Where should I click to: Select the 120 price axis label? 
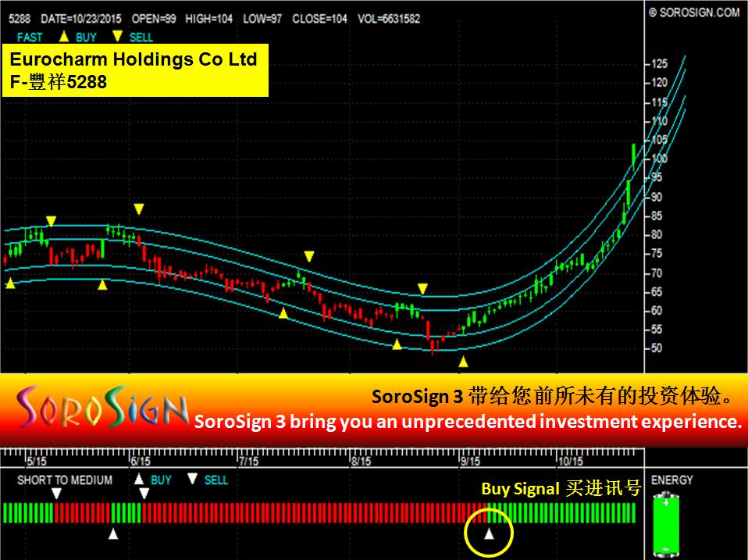[x=659, y=83]
